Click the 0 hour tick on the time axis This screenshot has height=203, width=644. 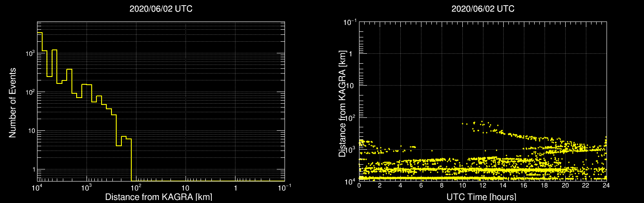359,185
